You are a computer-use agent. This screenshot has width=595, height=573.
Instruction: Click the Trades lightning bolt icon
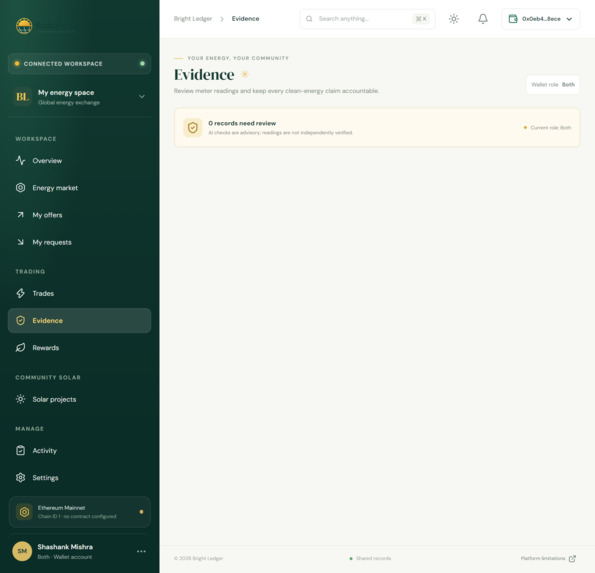coord(20,293)
